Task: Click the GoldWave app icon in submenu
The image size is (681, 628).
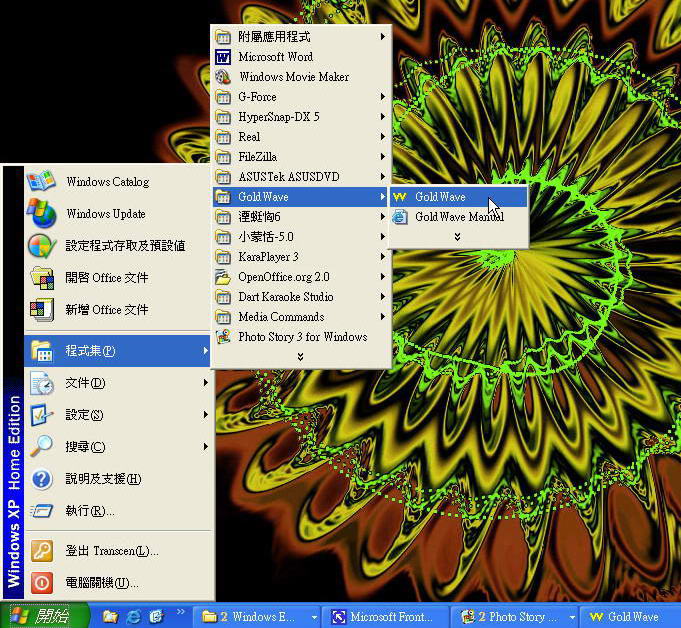Action: pyautogui.click(x=400, y=197)
